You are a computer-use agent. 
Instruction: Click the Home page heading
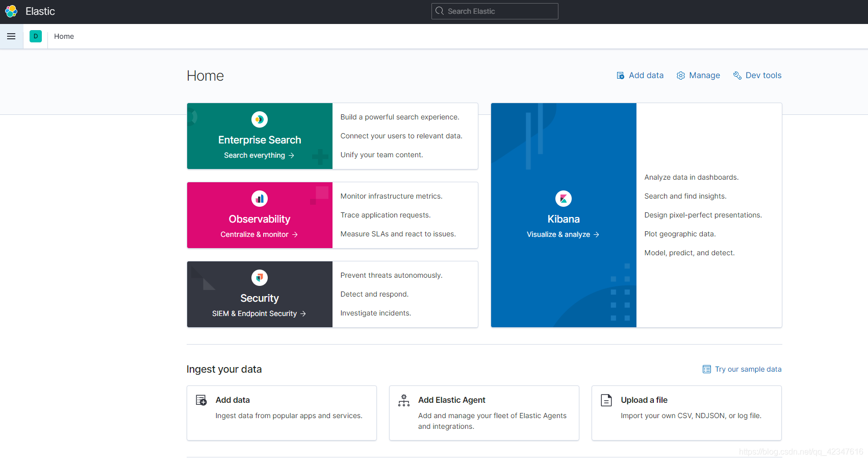[206, 76]
